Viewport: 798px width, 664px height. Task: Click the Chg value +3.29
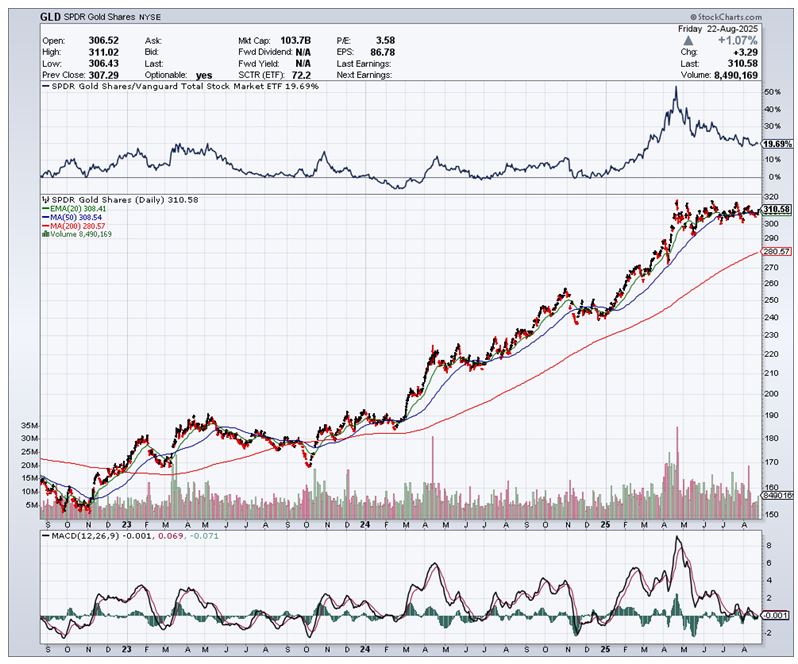(745, 52)
